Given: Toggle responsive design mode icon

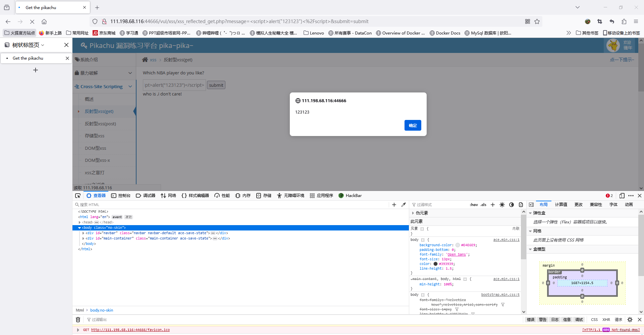Looking at the screenshot, I should [x=622, y=196].
